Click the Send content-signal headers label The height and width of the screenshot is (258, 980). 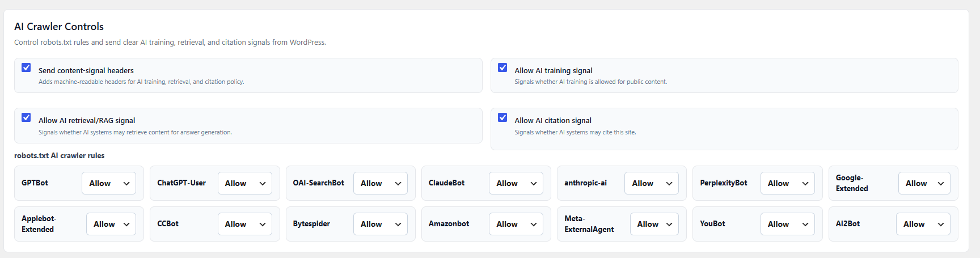point(86,70)
